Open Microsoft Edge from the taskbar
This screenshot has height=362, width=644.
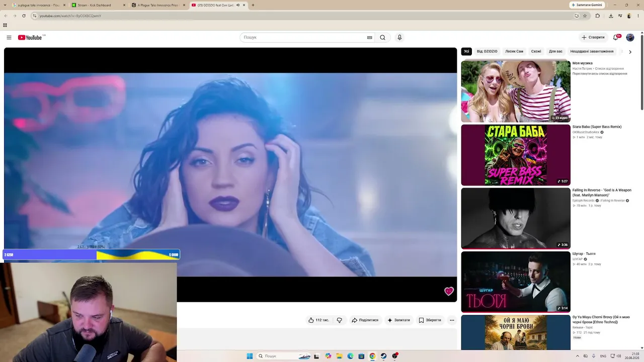[x=350, y=356]
